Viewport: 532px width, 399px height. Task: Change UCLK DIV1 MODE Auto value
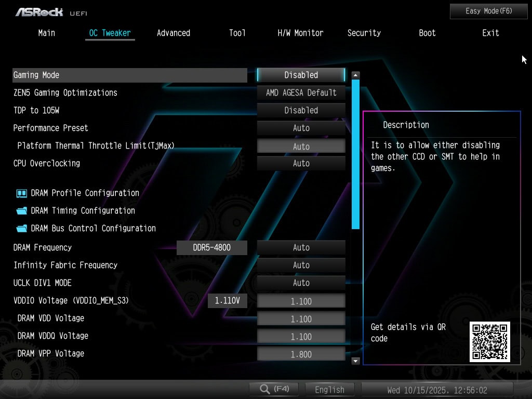[301, 283]
